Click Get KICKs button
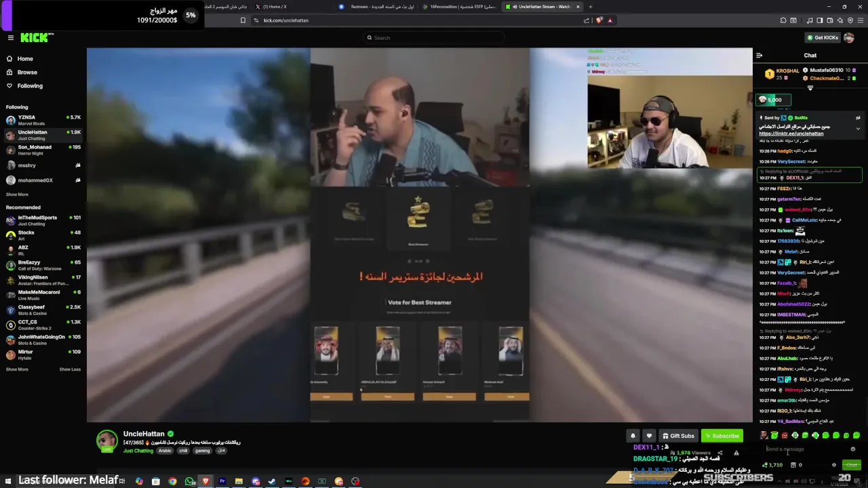This screenshot has height=488, width=868. [823, 38]
